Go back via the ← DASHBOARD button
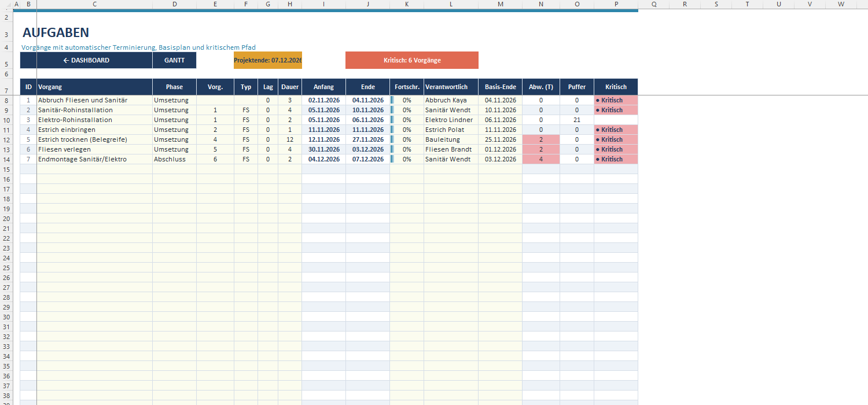The image size is (868, 405). (x=86, y=60)
